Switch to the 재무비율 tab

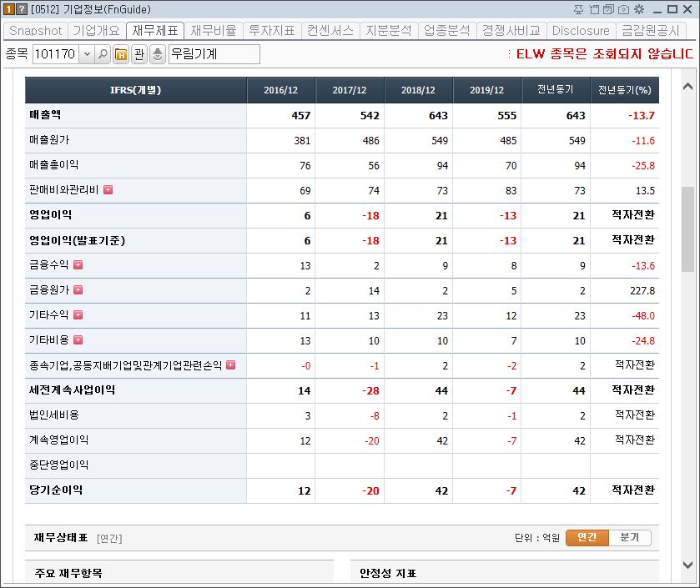pos(214,31)
